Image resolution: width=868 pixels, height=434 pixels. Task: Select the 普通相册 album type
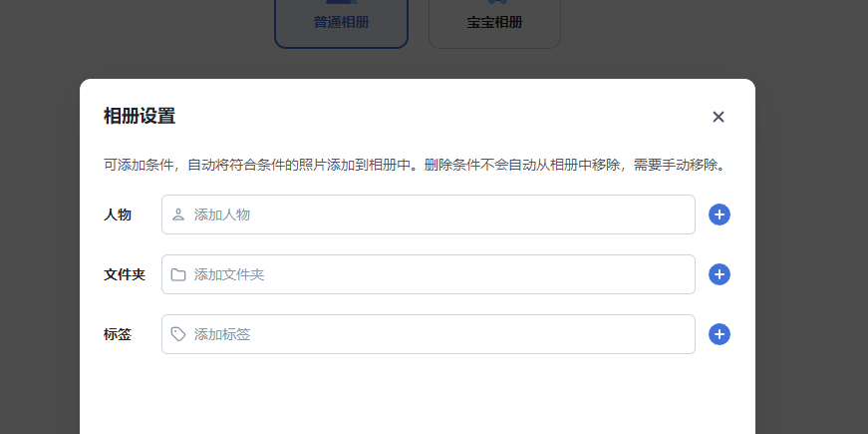(341, 22)
